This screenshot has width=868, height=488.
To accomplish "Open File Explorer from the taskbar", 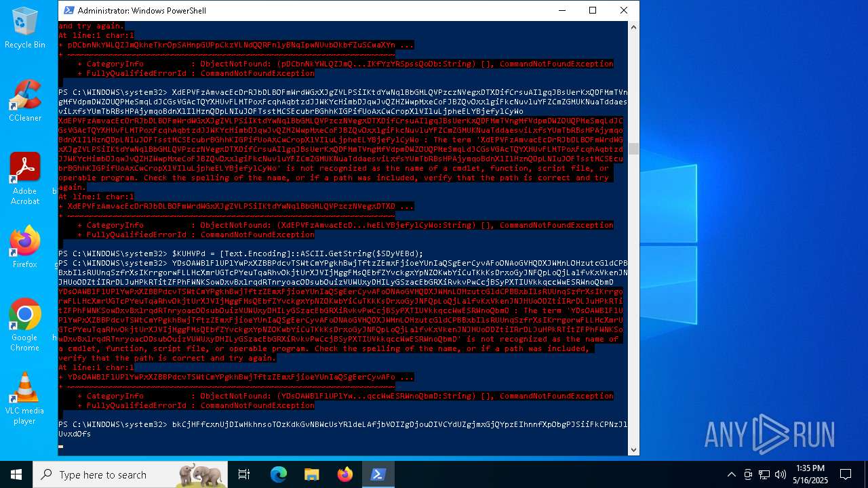I will (312, 474).
